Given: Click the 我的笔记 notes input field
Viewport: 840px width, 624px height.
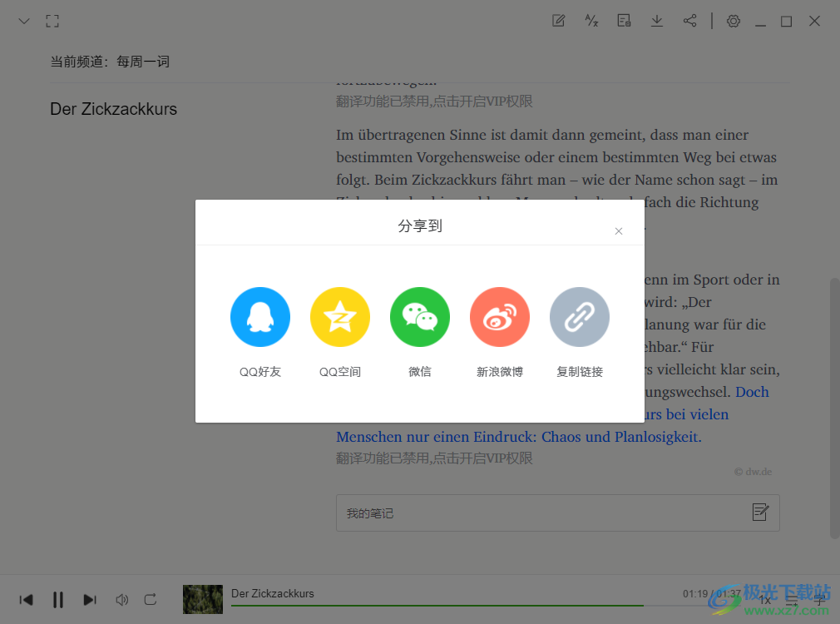Looking at the screenshot, I should coord(541,513).
